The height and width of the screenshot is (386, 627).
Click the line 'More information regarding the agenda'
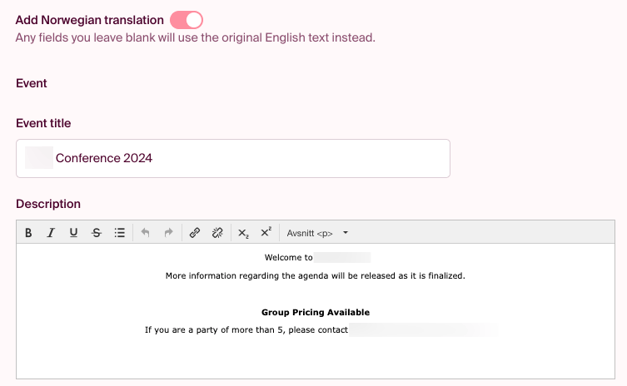[315, 276]
